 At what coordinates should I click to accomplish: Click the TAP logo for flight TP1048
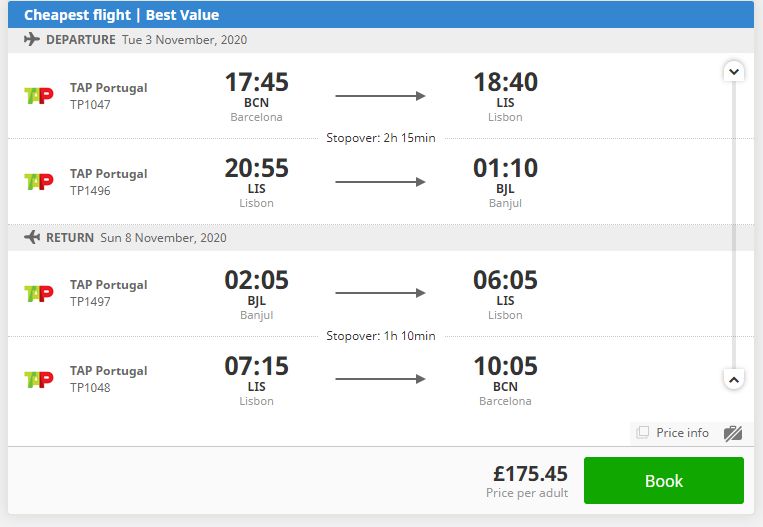[38, 379]
